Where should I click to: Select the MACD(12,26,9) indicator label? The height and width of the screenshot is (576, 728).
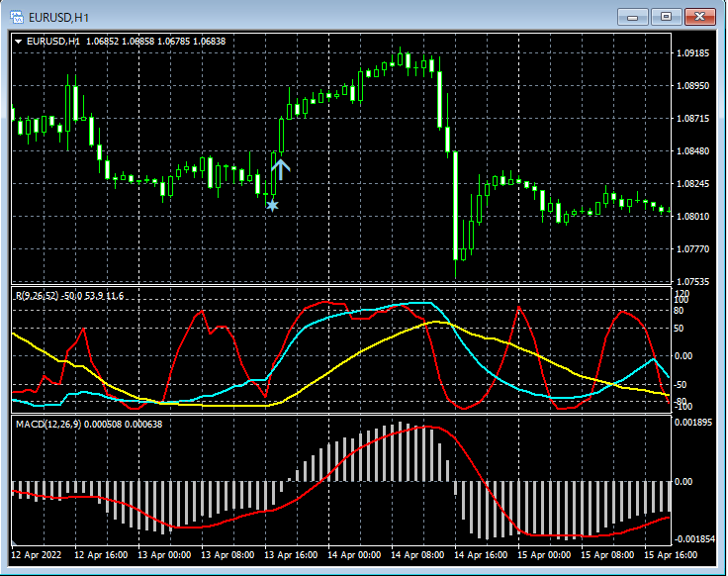(89, 425)
